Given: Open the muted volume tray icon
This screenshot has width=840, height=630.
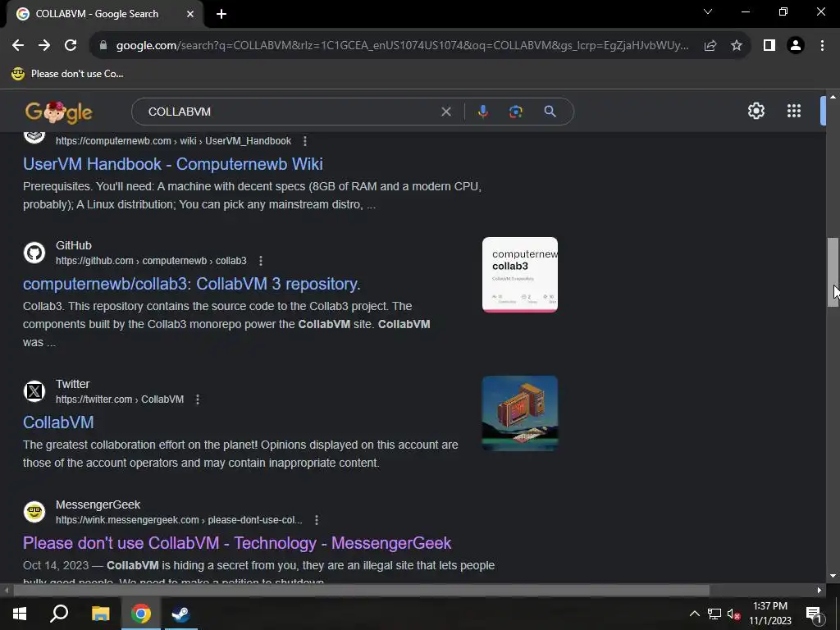Looking at the screenshot, I should point(733,614).
